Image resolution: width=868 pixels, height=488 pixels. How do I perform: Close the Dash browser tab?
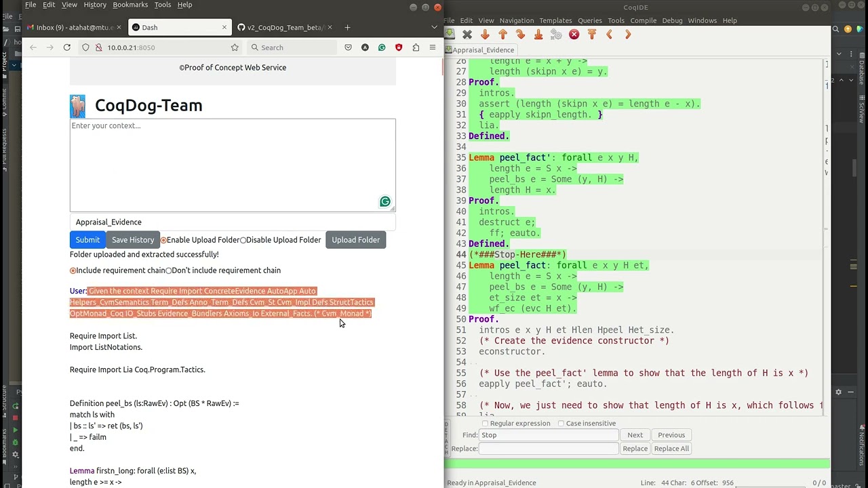click(x=224, y=27)
